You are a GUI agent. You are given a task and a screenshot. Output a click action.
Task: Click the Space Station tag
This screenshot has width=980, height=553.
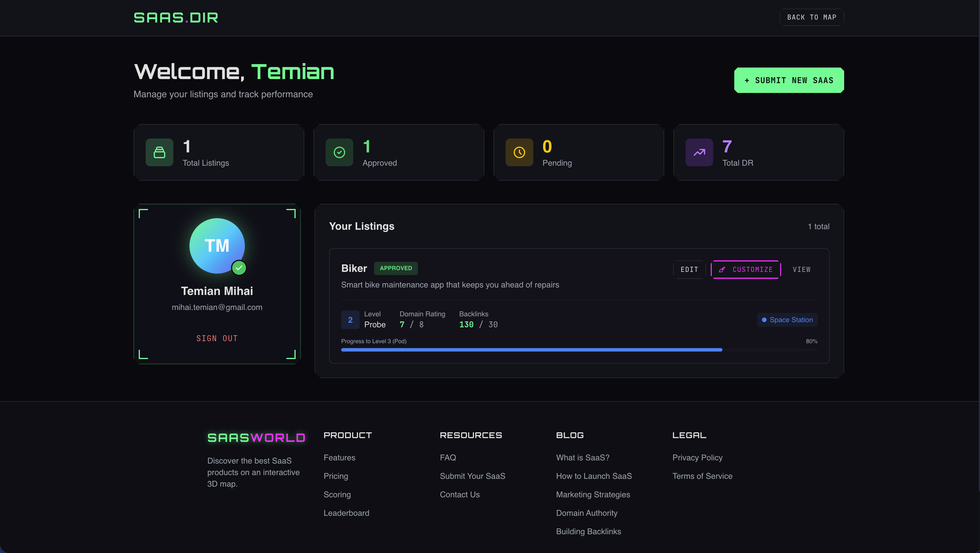[787, 320]
